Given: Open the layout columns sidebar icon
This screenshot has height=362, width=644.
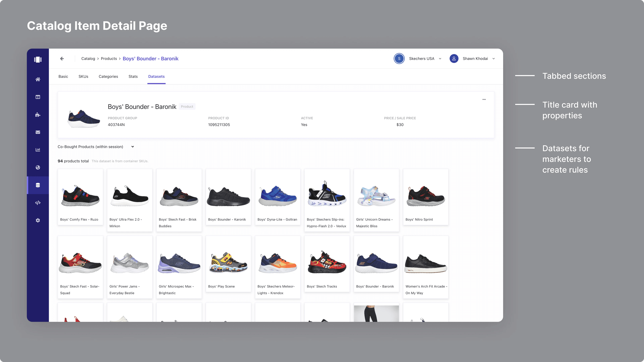Looking at the screenshot, I should pyautogui.click(x=38, y=97).
